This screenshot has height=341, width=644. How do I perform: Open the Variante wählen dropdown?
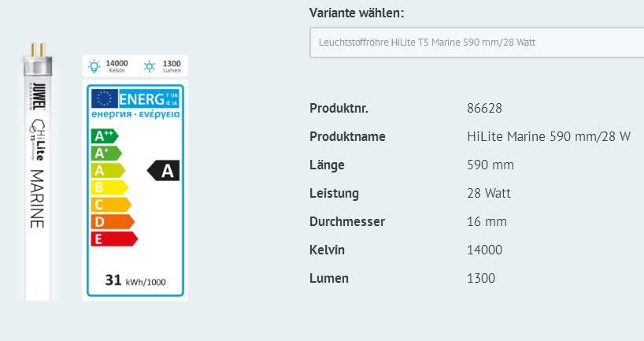[x=476, y=42]
